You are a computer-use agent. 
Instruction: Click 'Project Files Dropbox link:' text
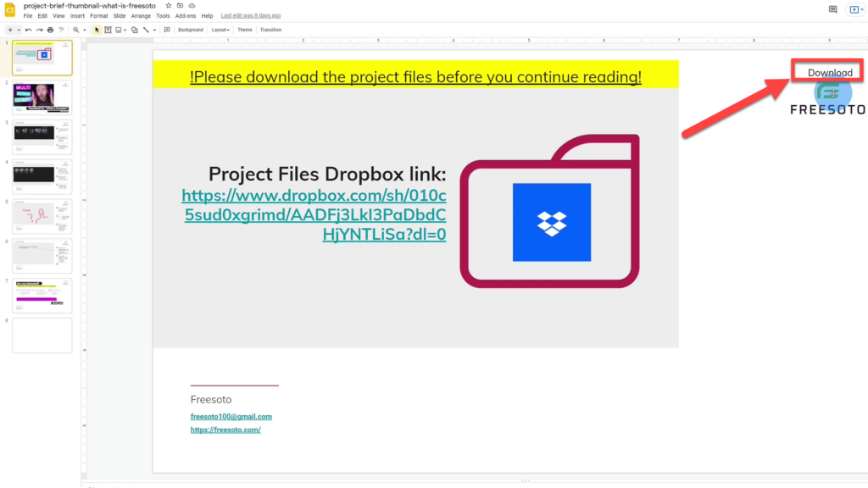point(327,174)
